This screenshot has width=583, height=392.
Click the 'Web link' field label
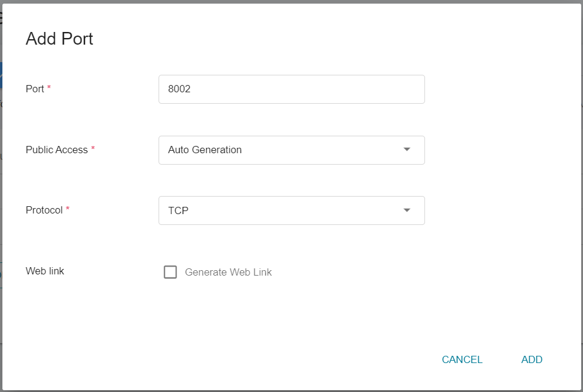coord(45,271)
